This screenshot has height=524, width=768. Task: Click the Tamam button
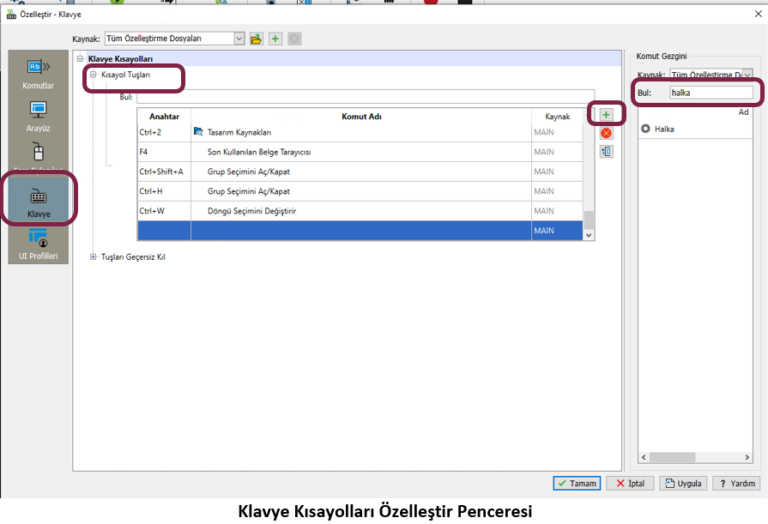tap(577, 483)
